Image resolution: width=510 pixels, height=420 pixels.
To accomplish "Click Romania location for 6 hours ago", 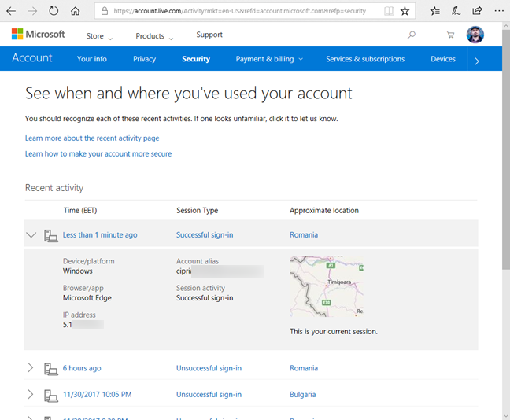I will point(304,368).
